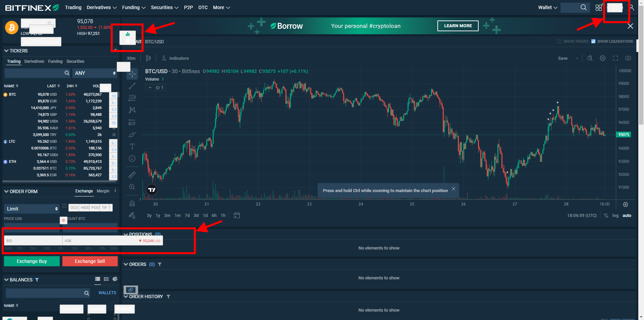Switch tickers to Securities tab

tap(75, 61)
